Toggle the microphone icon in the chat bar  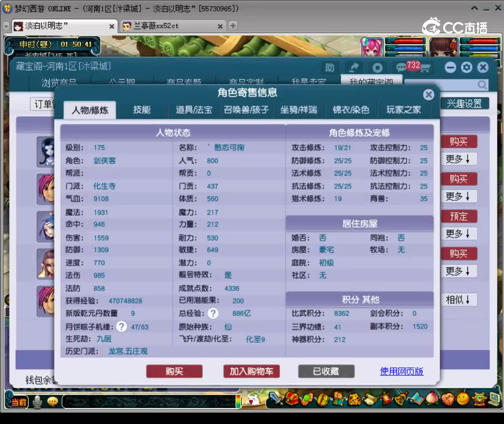[x=37, y=402]
